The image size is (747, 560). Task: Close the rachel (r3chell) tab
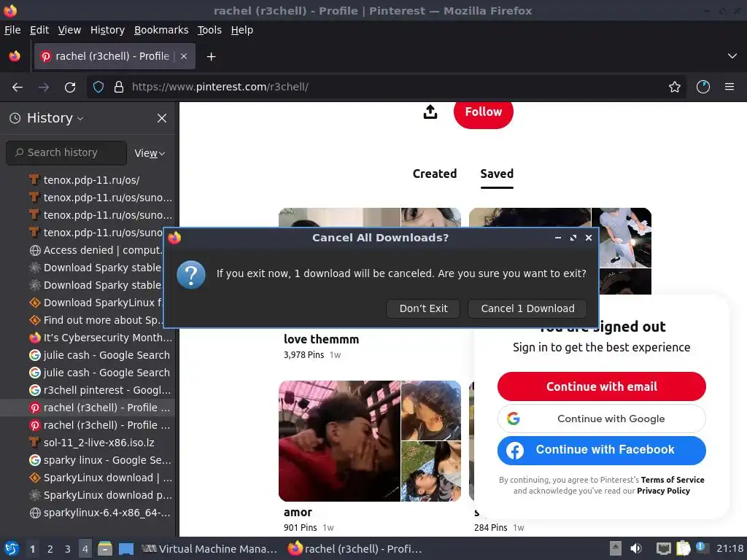(x=184, y=56)
